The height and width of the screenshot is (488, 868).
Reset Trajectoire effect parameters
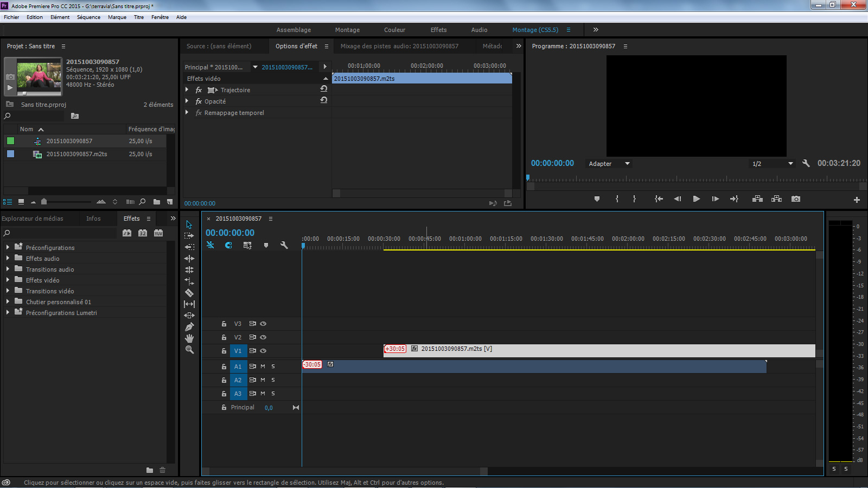coord(324,88)
